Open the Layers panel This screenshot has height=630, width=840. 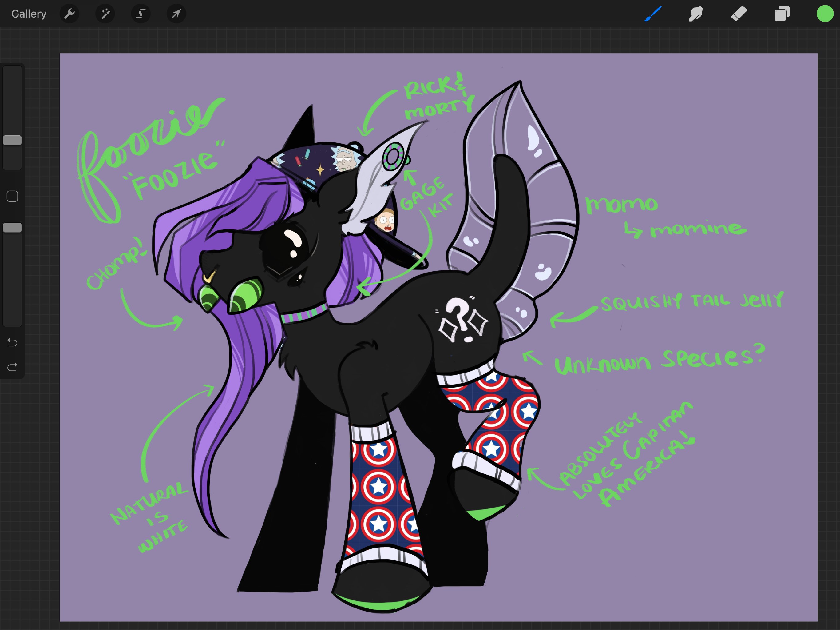pyautogui.click(x=782, y=14)
